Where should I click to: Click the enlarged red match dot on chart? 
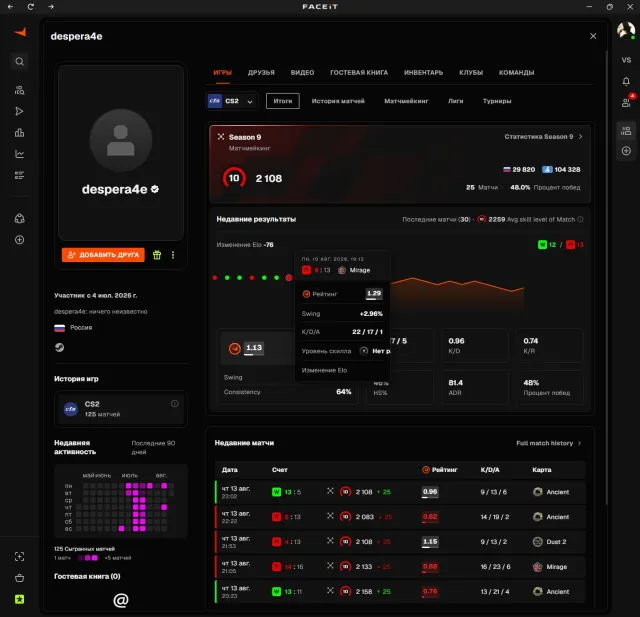[289, 277]
